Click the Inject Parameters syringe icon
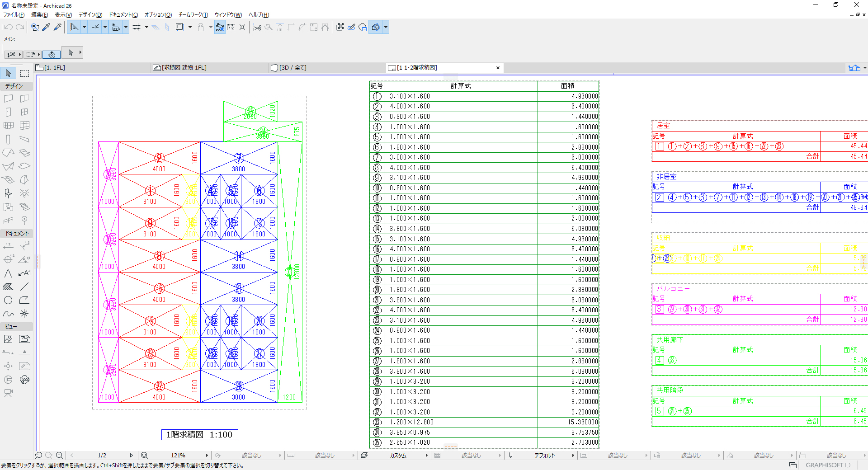 point(57,27)
